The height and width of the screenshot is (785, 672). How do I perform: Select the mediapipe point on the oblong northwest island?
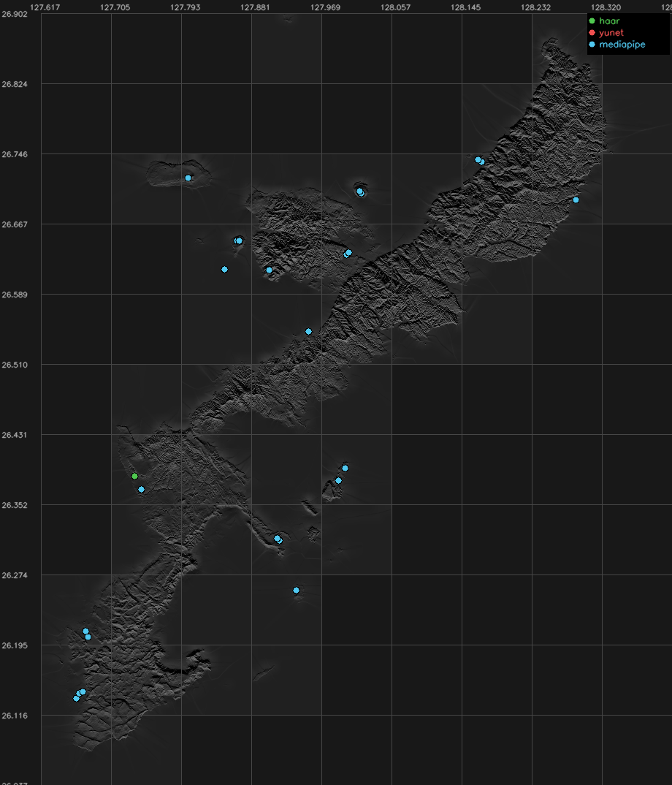pyautogui.click(x=188, y=178)
